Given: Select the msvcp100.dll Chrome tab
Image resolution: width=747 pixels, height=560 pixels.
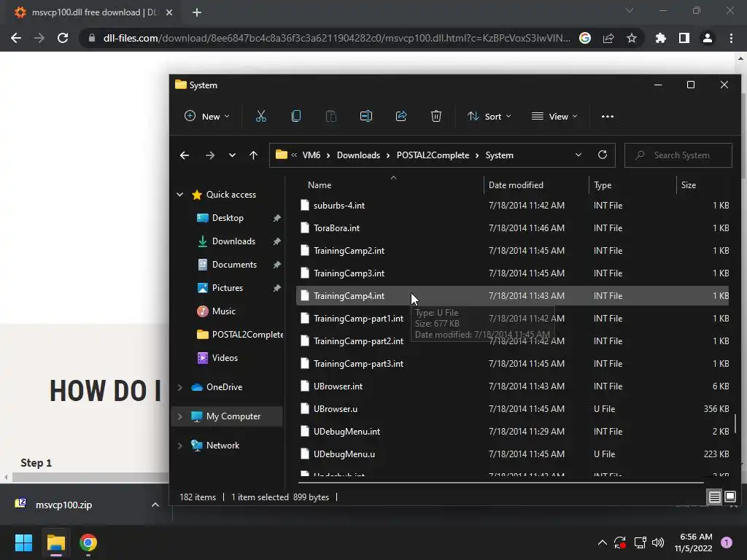Looking at the screenshot, I should 90,12.
